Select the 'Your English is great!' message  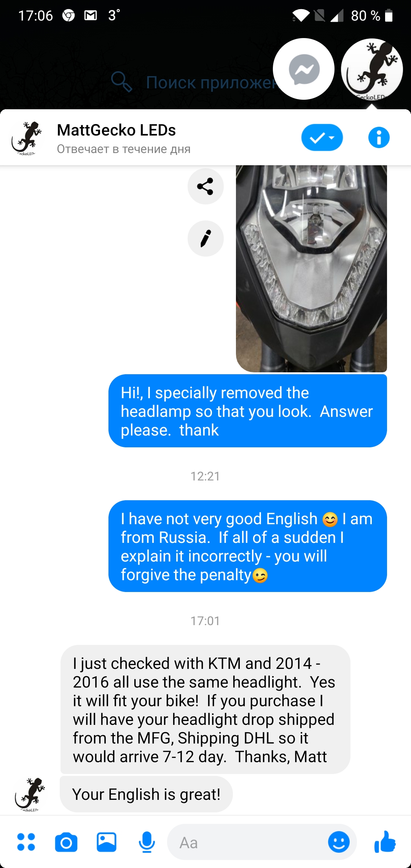(x=146, y=794)
